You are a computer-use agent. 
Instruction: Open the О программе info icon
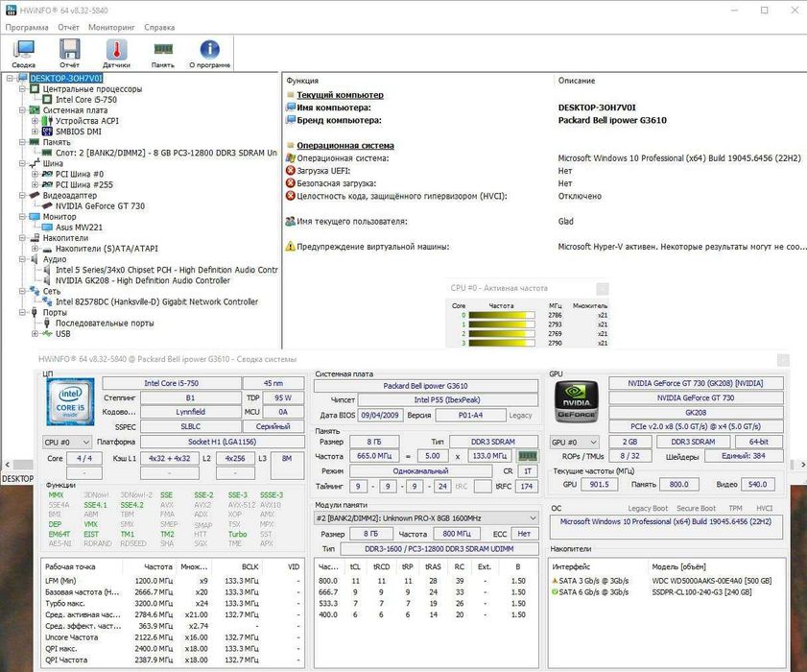point(209,54)
